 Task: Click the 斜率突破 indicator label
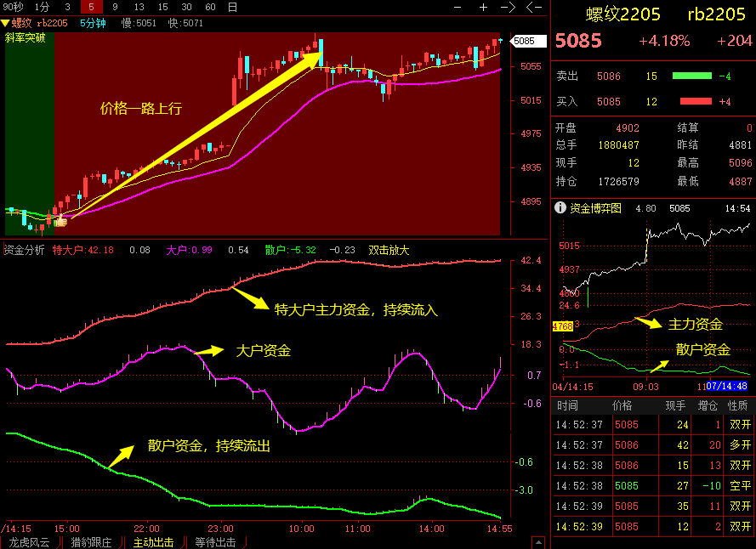point(25,38)
